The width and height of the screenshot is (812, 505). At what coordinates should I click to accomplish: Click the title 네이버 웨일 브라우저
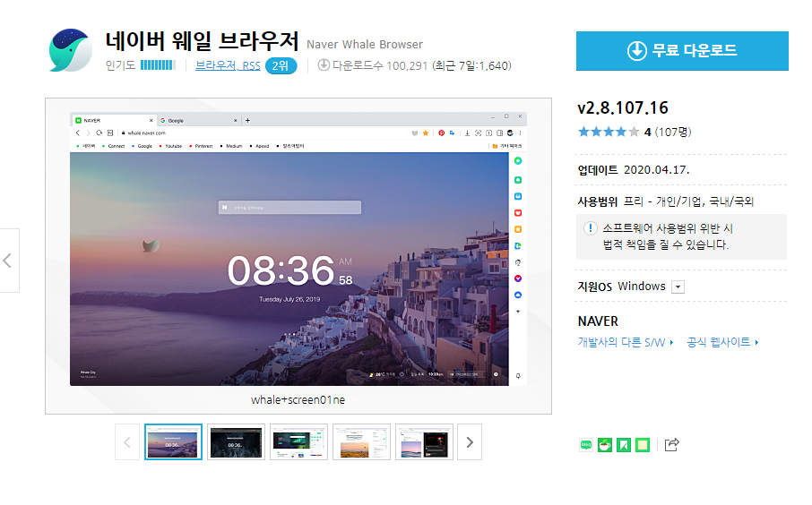pyautogui.click(x=202, y=41)
